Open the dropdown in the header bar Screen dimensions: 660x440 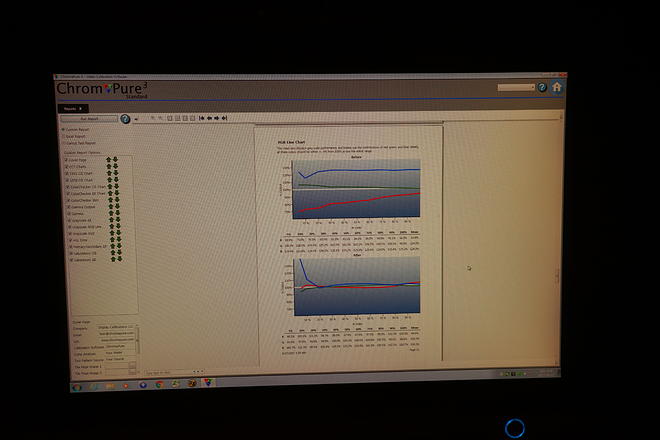point(516,87)
